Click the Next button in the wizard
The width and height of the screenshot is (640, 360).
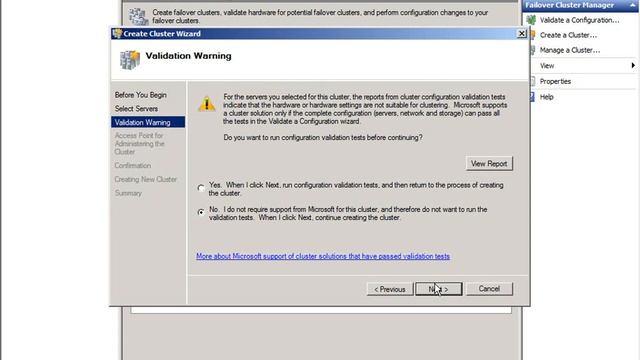point(439,289)
